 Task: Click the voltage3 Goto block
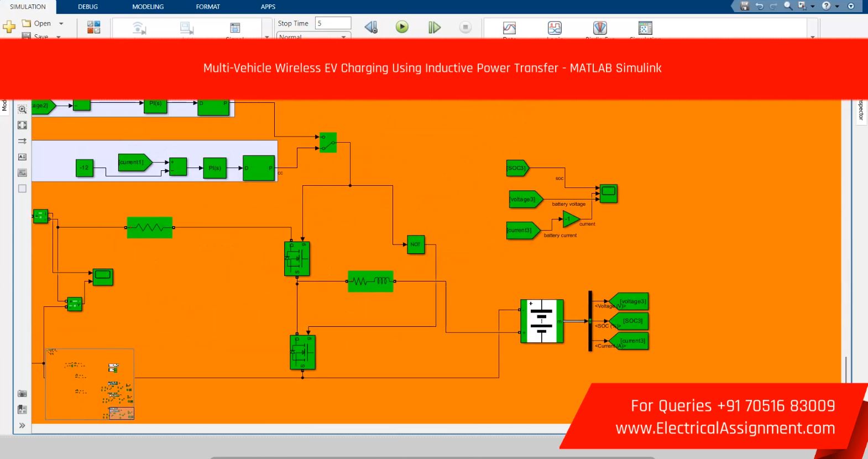tap(629, 301)
